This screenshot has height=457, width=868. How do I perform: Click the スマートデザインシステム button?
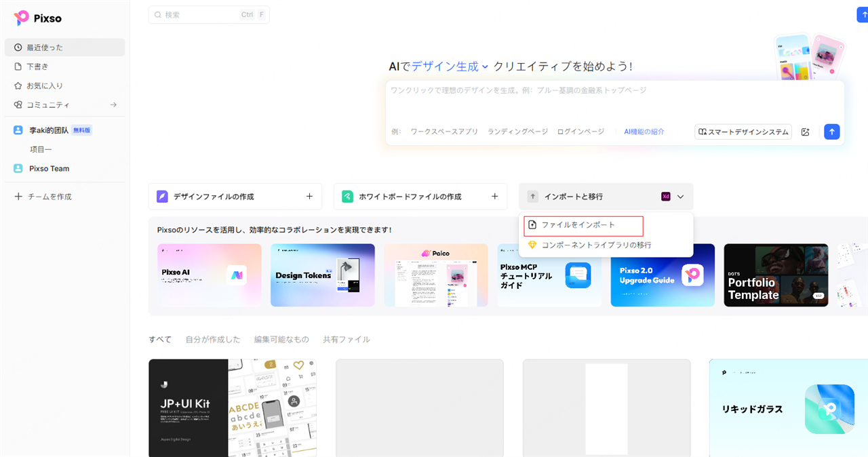click(x=743, y=132)
